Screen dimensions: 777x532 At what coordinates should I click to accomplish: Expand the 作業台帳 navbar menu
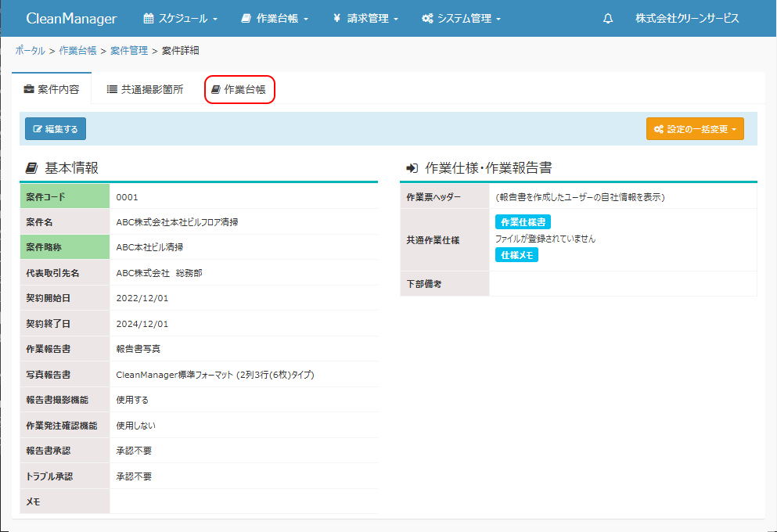[275, 19]
